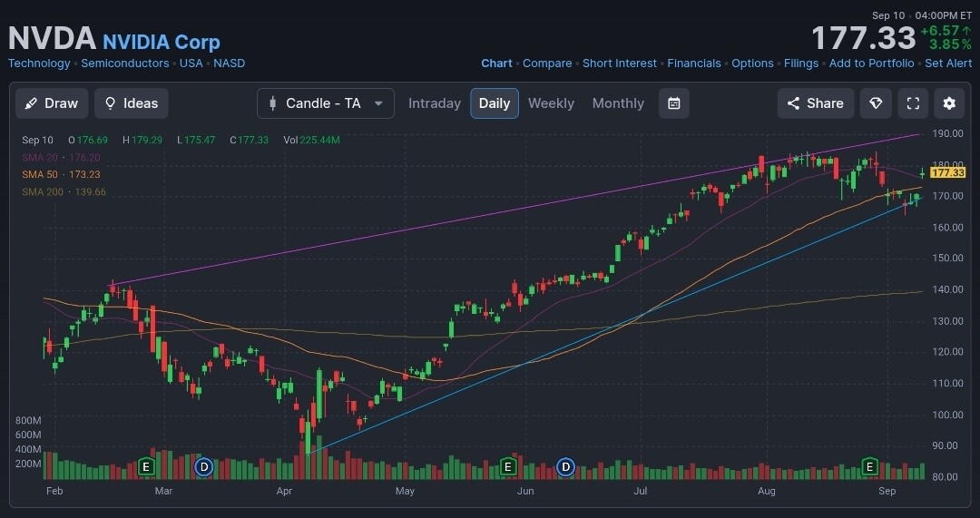
Task: Open the Draw tools panel
Action: click(x=52, y=103)
